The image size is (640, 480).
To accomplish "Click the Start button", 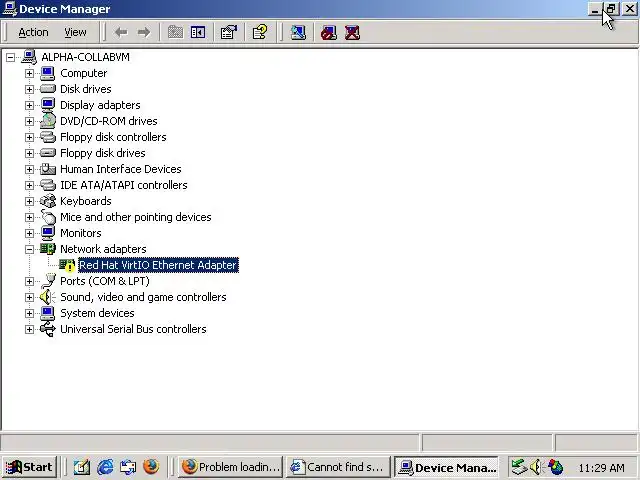I will point(29,467).
